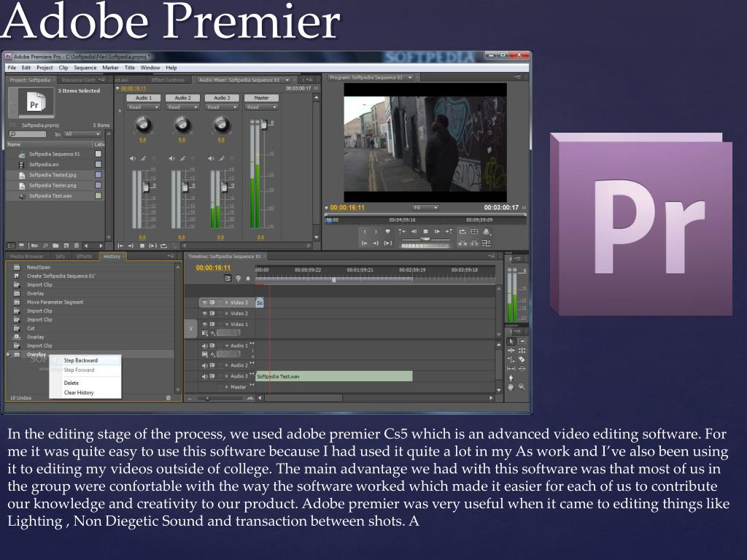Screen dimensions: 747x560
Task: Open Audio 1 automation mode Read dropdown
Action: [x=143, y=107]
